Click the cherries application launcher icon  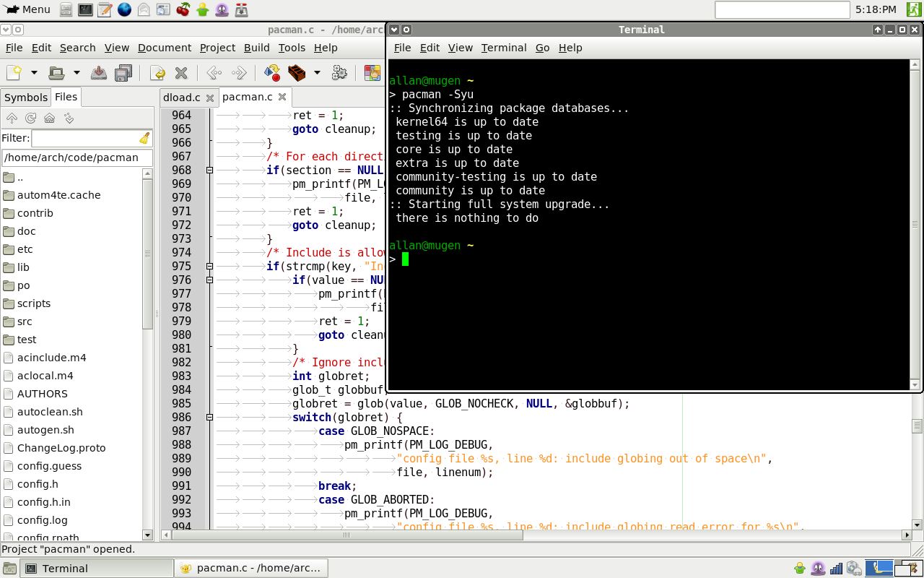tap(183, 9)
